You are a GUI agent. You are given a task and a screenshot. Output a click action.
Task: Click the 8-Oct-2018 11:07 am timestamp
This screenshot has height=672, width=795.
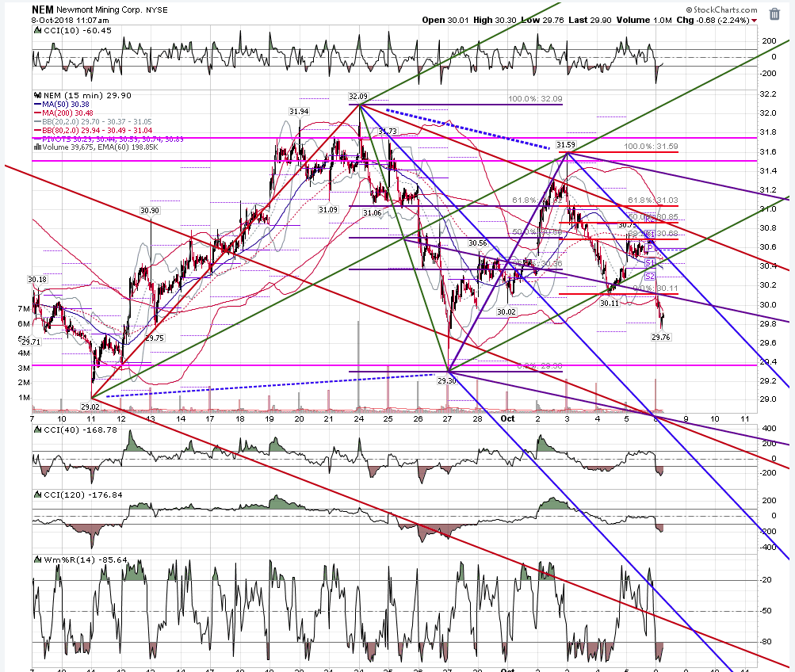pos(70,21)
